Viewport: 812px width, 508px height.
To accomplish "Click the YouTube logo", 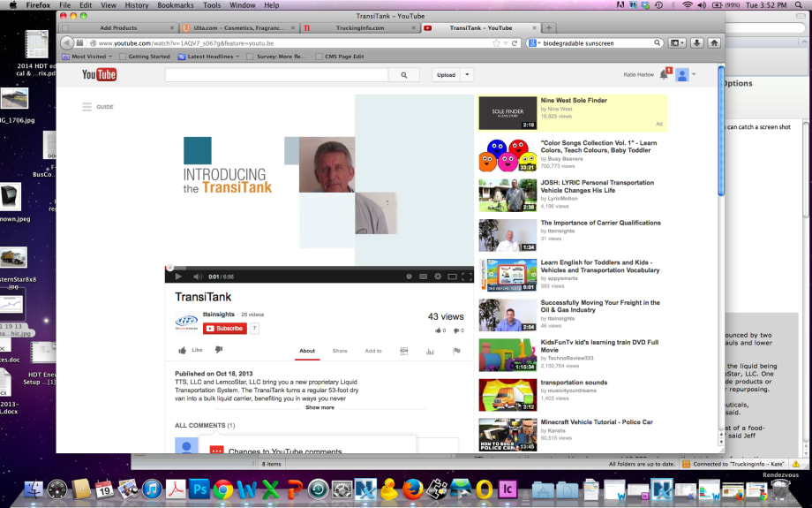I will (x=99, y=75).
